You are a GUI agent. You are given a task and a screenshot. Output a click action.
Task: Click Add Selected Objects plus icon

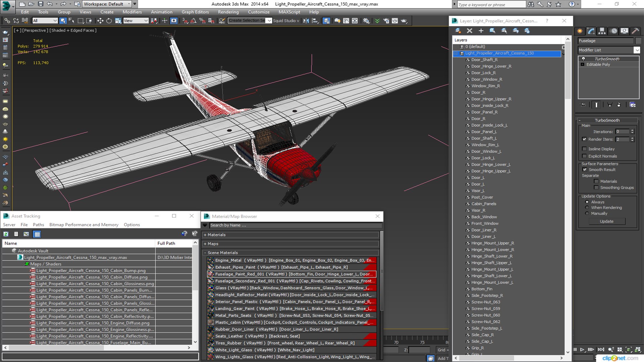click(x=481, y=31)
